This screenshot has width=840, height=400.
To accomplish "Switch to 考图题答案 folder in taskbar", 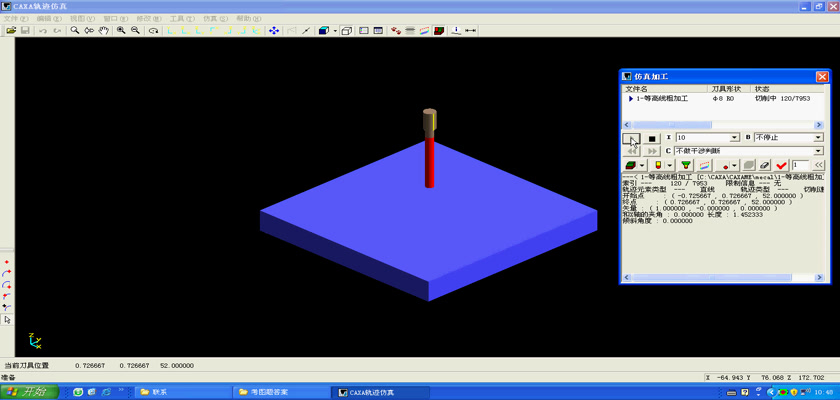I will 281,392.
